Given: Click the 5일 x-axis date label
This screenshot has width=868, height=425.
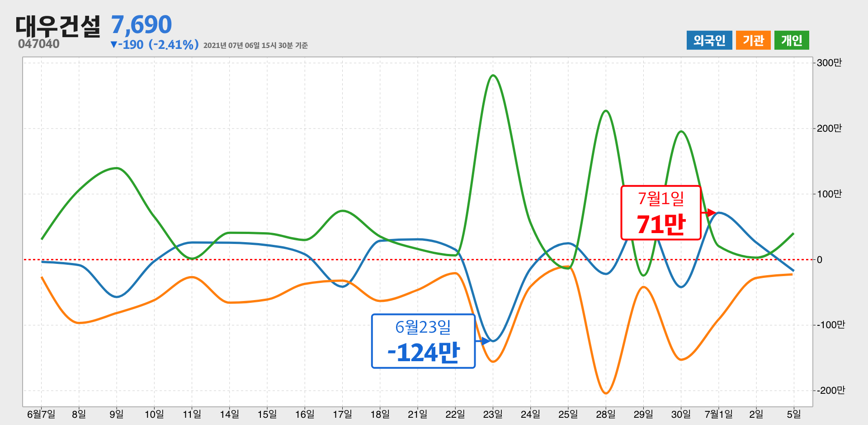Looking at the screenshot, I should click(793, 414).
